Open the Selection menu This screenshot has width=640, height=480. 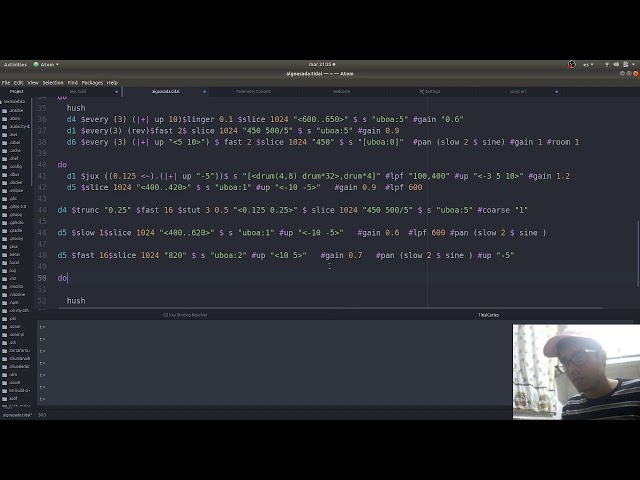click(53, 82)
